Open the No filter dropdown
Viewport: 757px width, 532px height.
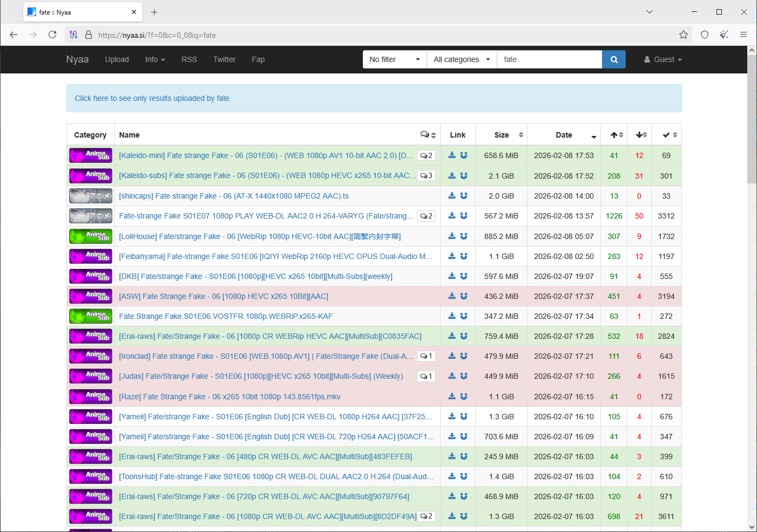coord(394,59)
